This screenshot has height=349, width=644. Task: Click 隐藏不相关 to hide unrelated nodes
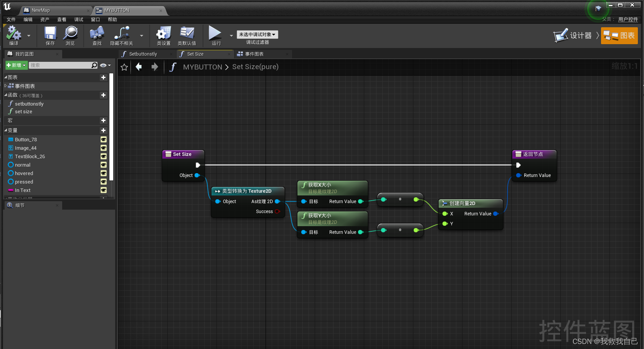(x=121, y=36)
